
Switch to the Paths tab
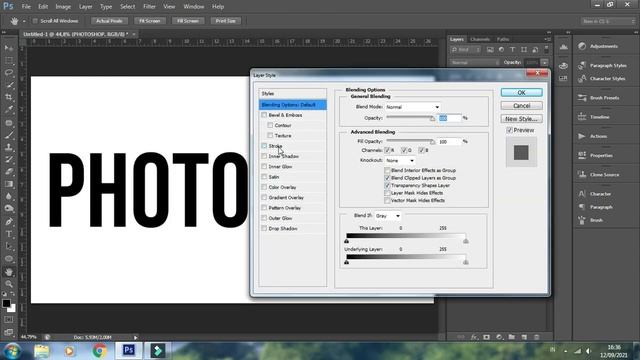point(503,39)
